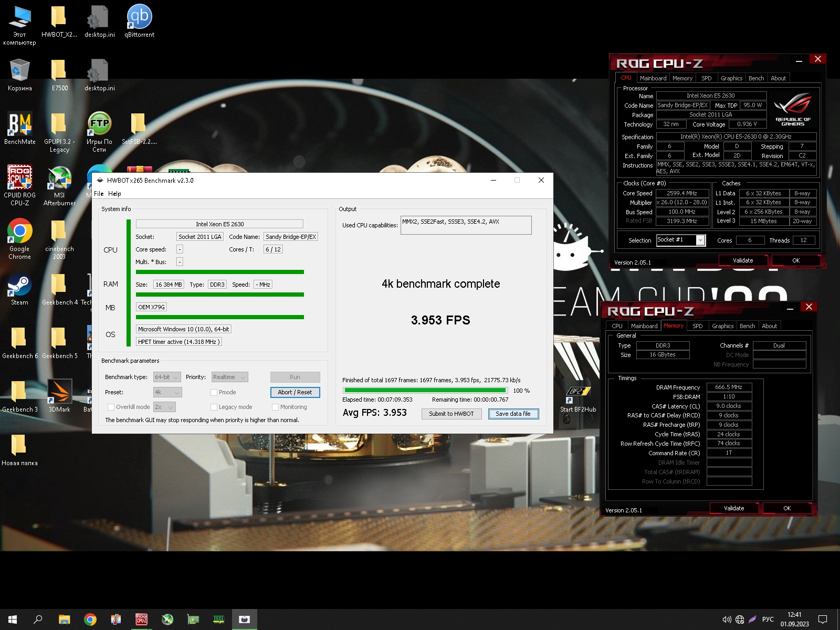Click the Core Speed 2599.4 MHz value
840x630 pixels.
pos(681,193)
